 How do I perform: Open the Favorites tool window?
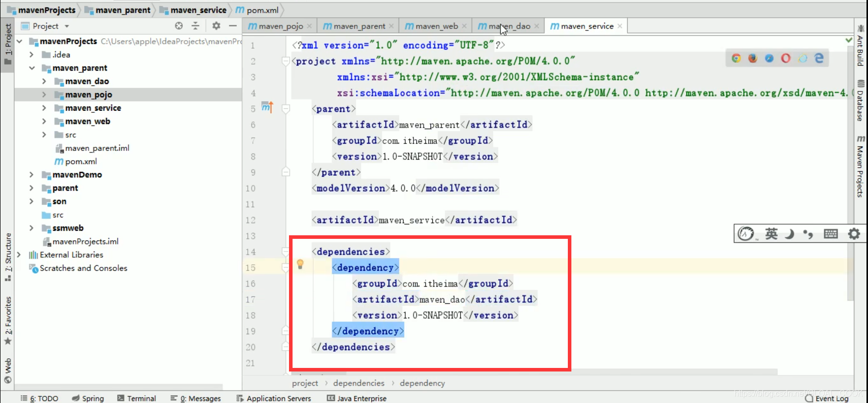pyautogui.click(x=8, y=320)
